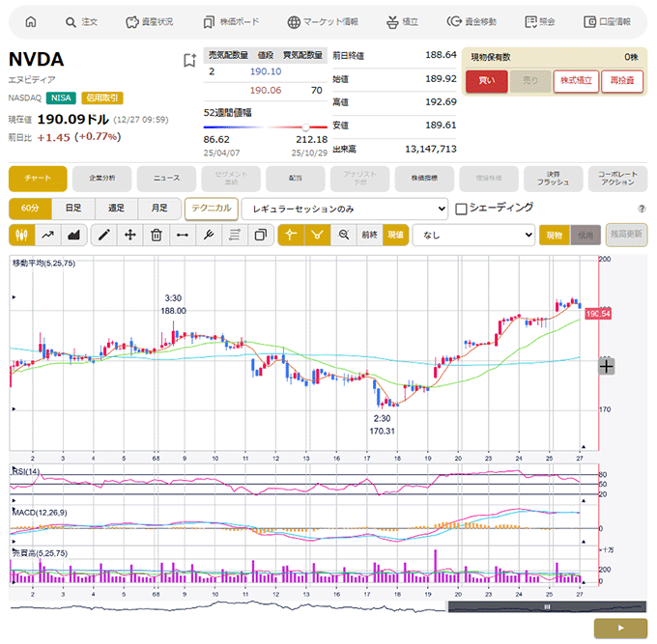Click the zoom out magnifier icon
The width and height of the screenshot is (657, 644).
coord(344,235)
